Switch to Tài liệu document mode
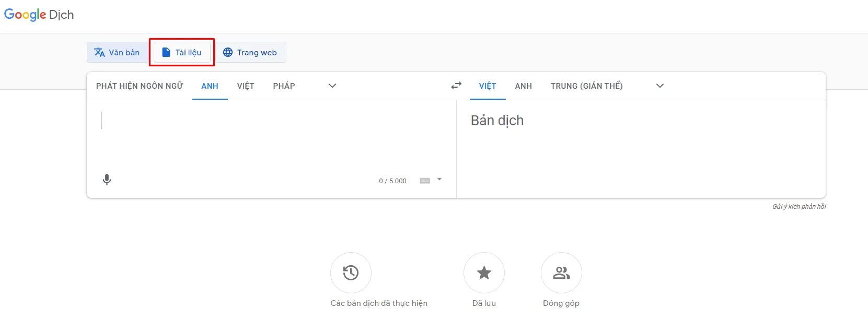Image resolution: width=868 pixels, height=320 pixels. point(182,52)
